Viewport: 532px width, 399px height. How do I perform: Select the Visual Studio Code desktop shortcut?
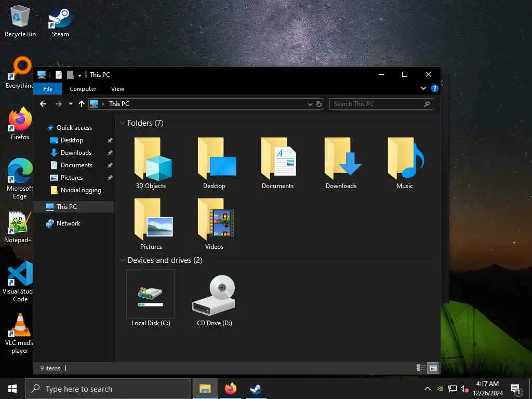coord(19,282)
